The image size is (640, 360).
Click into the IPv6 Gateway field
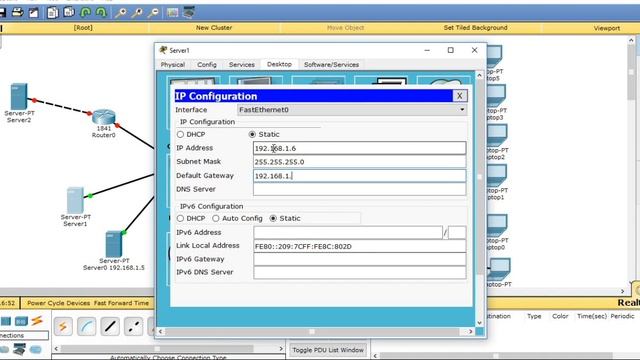[x=360, y=259]
